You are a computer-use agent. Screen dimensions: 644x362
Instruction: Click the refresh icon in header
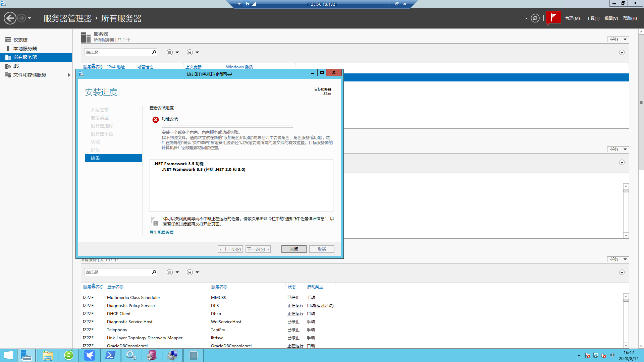(x=535, y=18)
